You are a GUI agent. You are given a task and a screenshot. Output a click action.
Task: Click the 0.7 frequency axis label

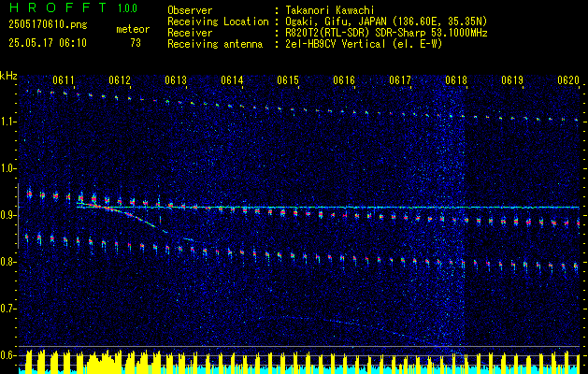click(x=7, y=309)
